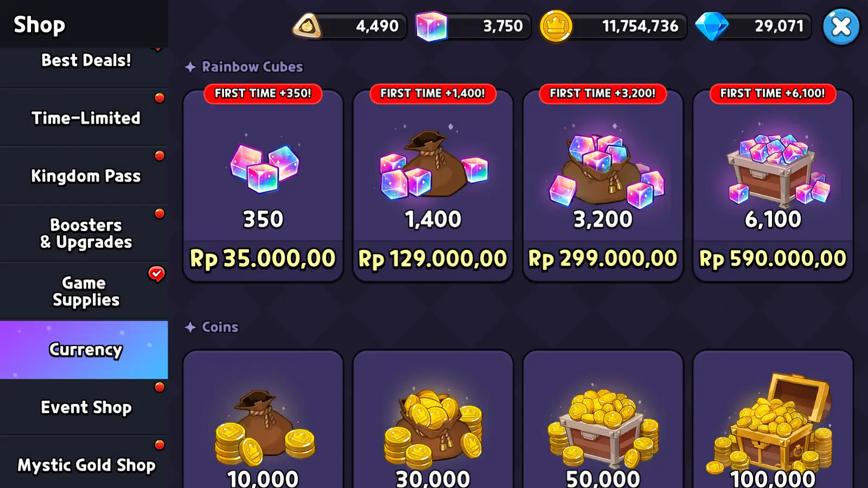The image size is (868, 488).
Task: Tap the rainbow cube currency icon
Action: coord(431,27)
